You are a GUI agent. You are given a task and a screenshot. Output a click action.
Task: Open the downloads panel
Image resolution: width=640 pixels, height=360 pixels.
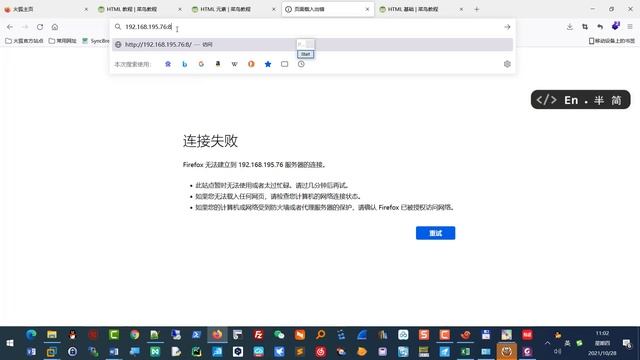coord(570,27)
